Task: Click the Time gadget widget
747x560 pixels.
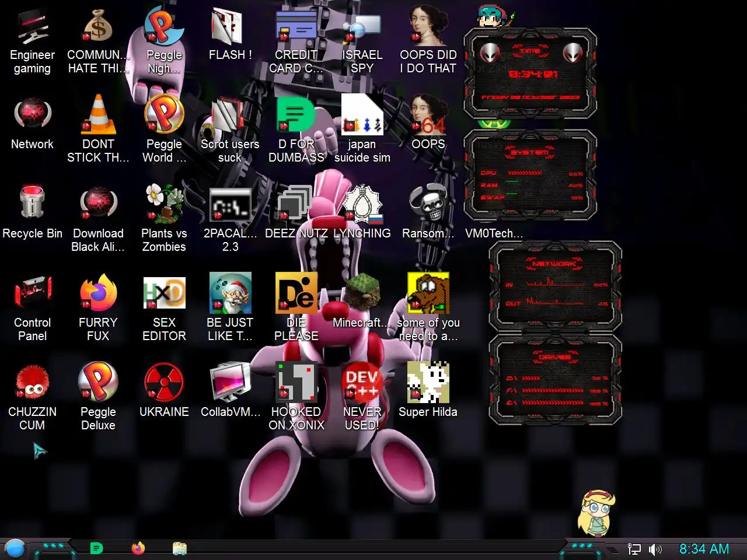Action: (530, 74)
